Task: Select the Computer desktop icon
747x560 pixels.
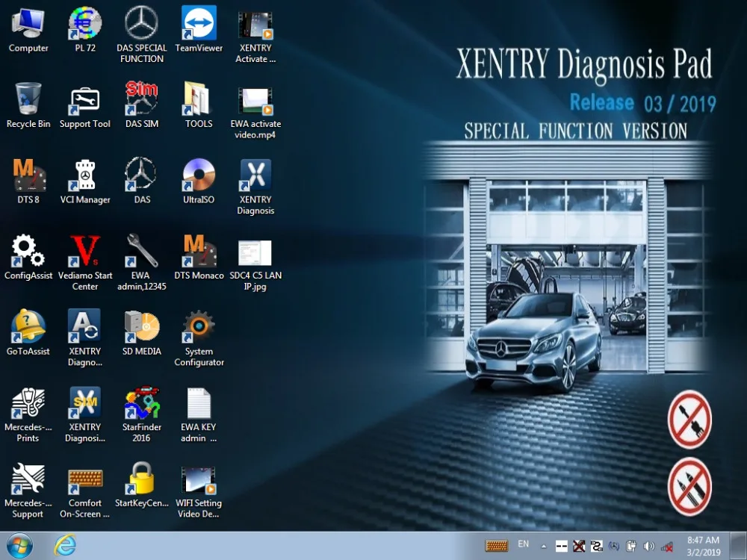Action: coord(28,30)
